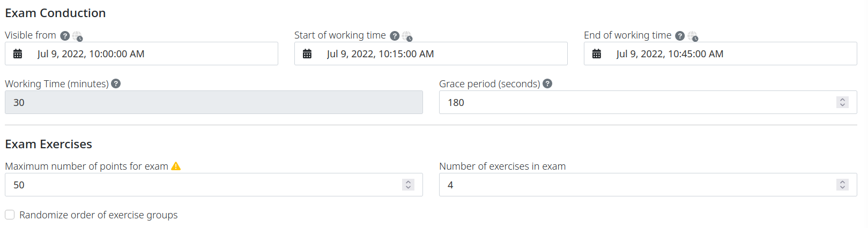Click the Grace period spinner arrows
The height and width of the screenshot is (228, 868).
[842, 102]
